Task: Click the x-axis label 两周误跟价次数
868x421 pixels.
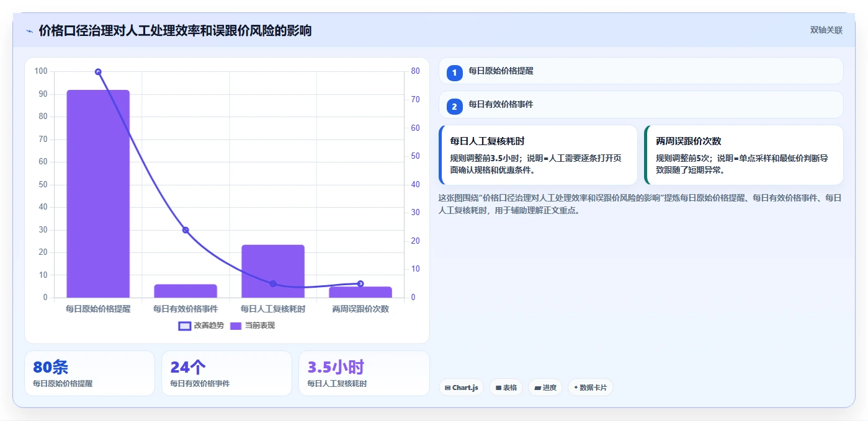Action: 360,309
